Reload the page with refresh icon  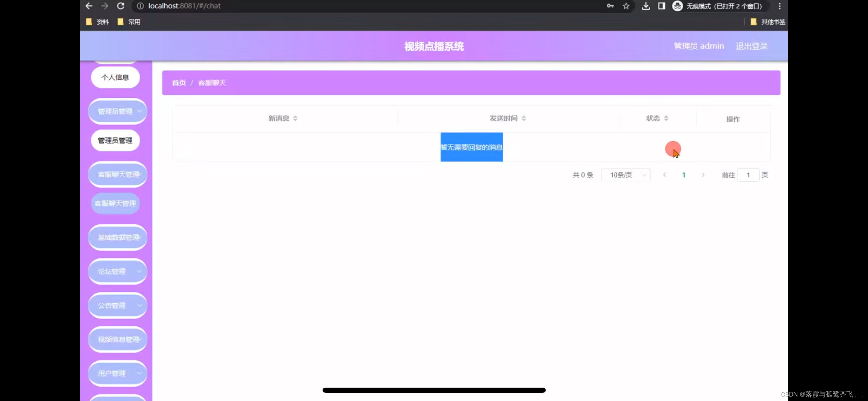(121, 6)
